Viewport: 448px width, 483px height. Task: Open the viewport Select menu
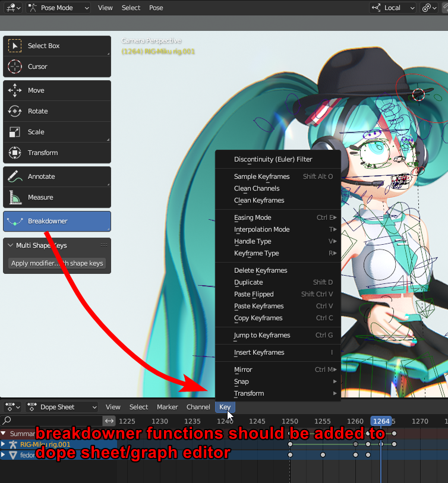(x=131, y=8)
